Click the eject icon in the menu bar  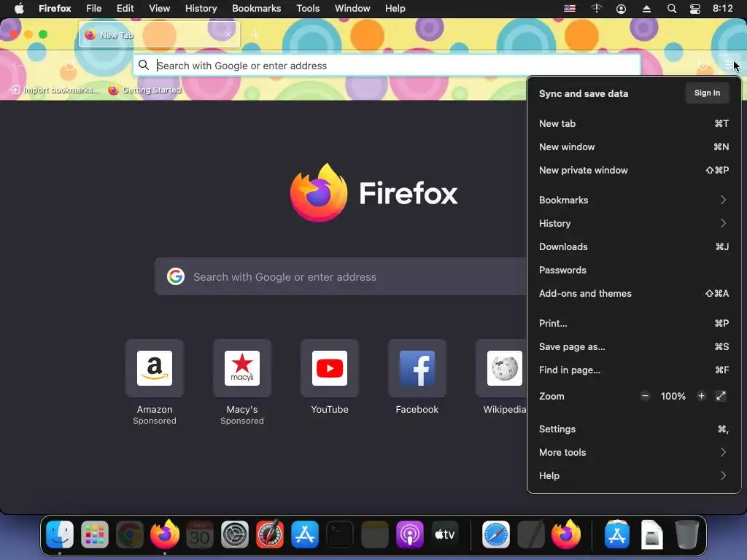pyautogui.click(x=646, y=9)
